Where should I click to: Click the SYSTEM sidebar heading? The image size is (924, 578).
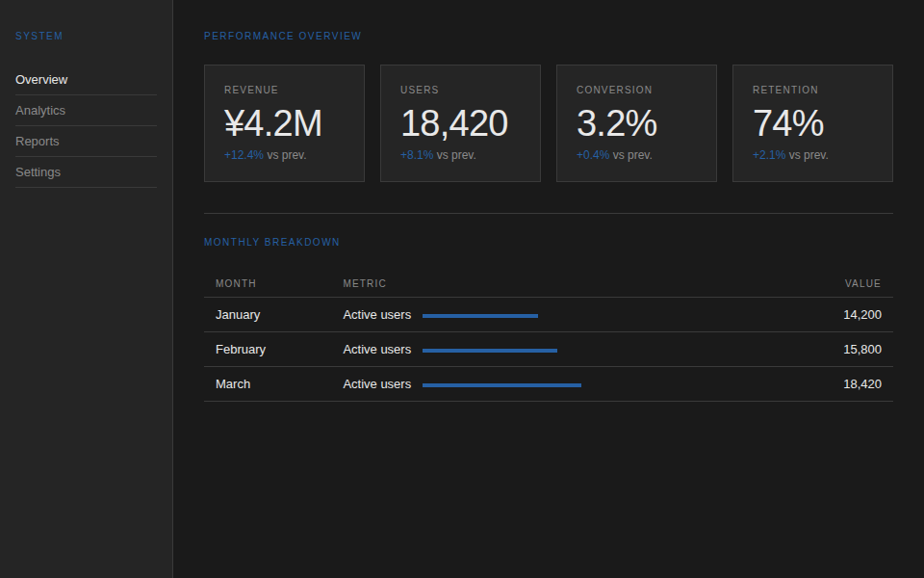[38, 36]
